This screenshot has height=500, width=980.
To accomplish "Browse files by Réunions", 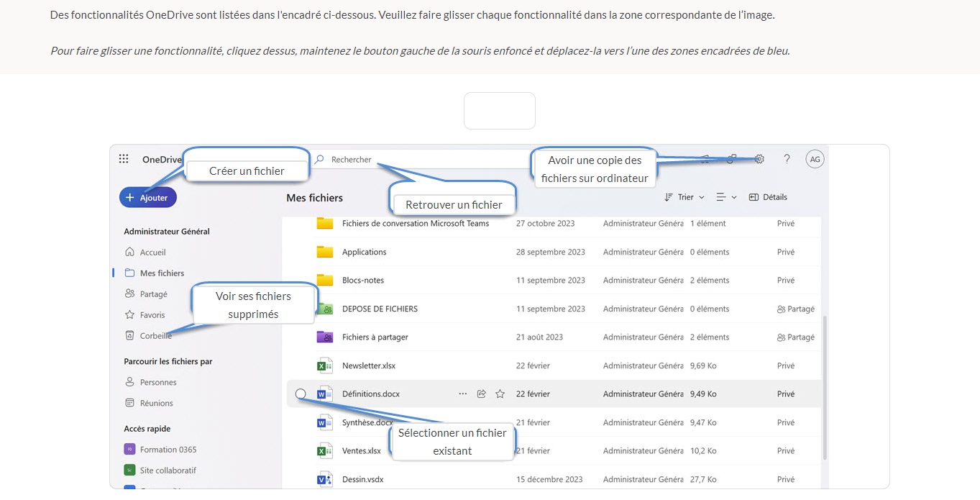I will [149, 403].
